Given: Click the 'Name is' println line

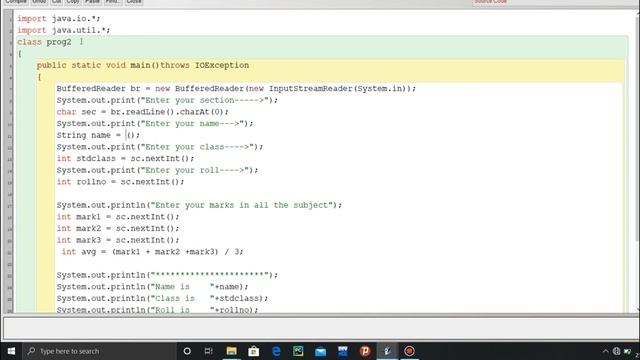Looking at the screenshot, I should (x=152, y=287).
